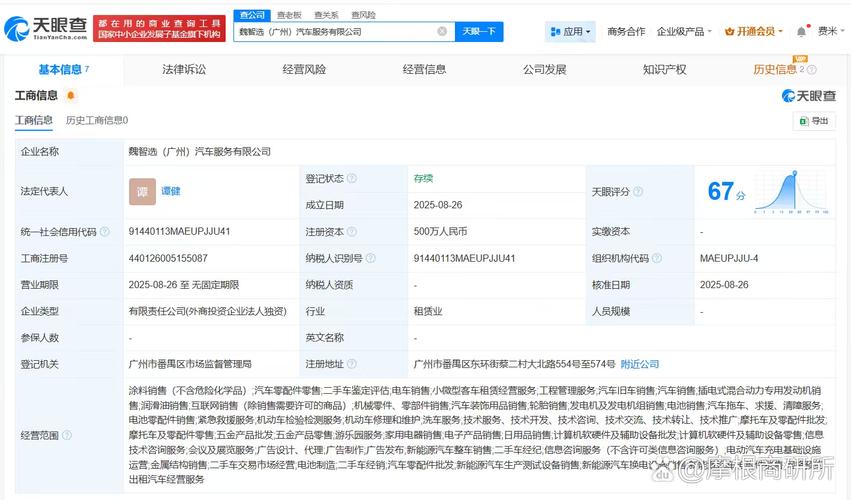851x500 pixels.
Task: Click the 67分 score value
Action: pos(726,191)
